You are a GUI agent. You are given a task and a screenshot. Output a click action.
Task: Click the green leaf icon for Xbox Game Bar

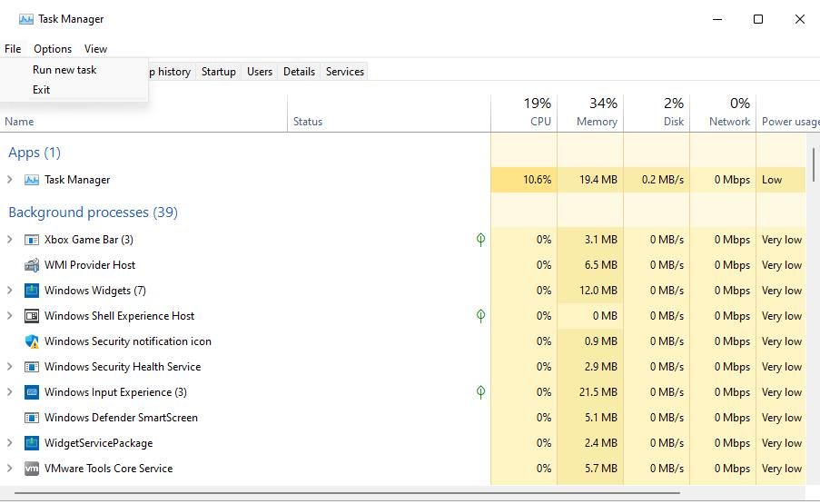480,240
